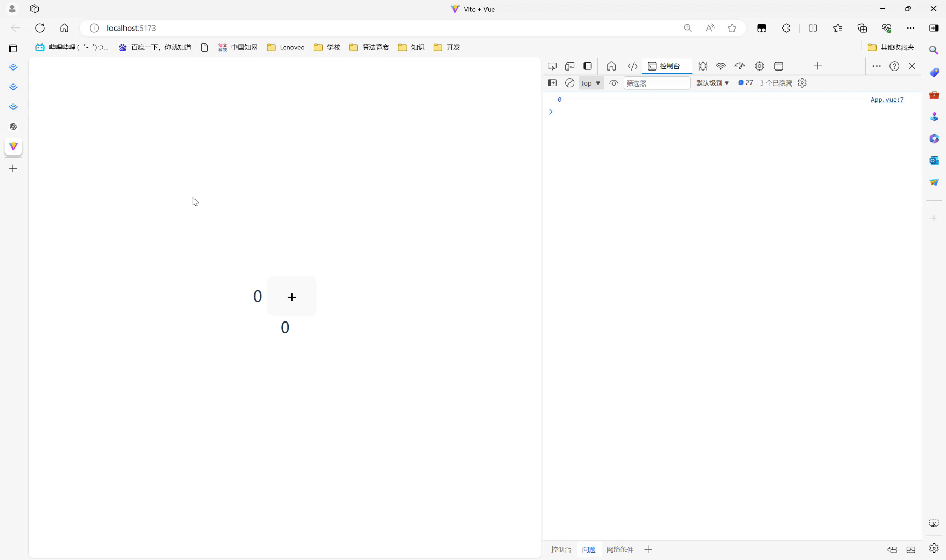Open the Favorites hub
The height and width of the screenshot is (560, 946).
(x=838, y=28)
